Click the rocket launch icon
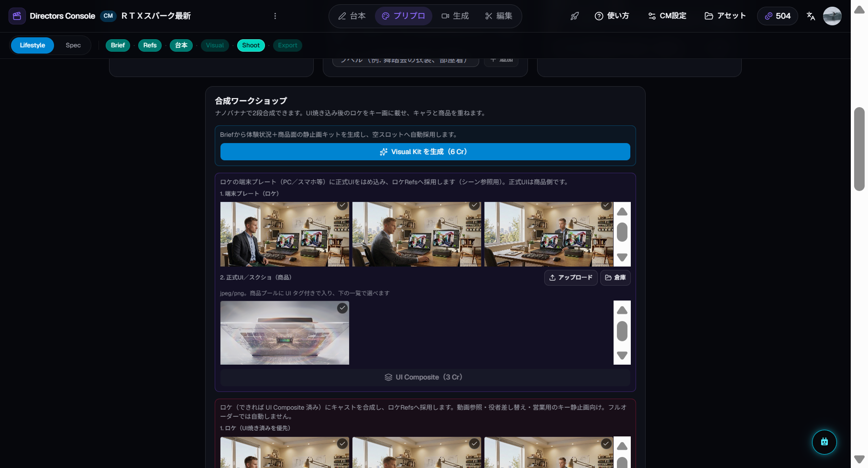Screen dimensions: 868x468 (574, 16)
